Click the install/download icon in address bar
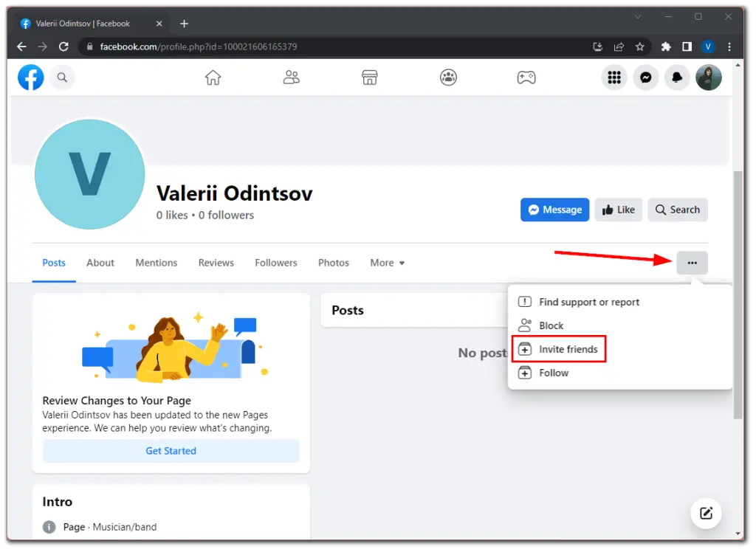 (x=598, y=46)
